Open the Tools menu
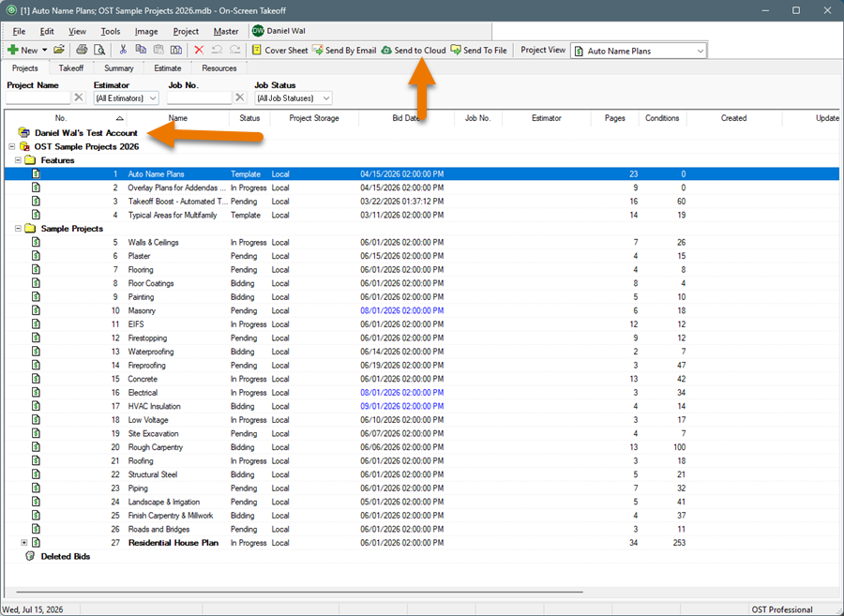Viewport: 844px width, 616px height. click(111, 31)
